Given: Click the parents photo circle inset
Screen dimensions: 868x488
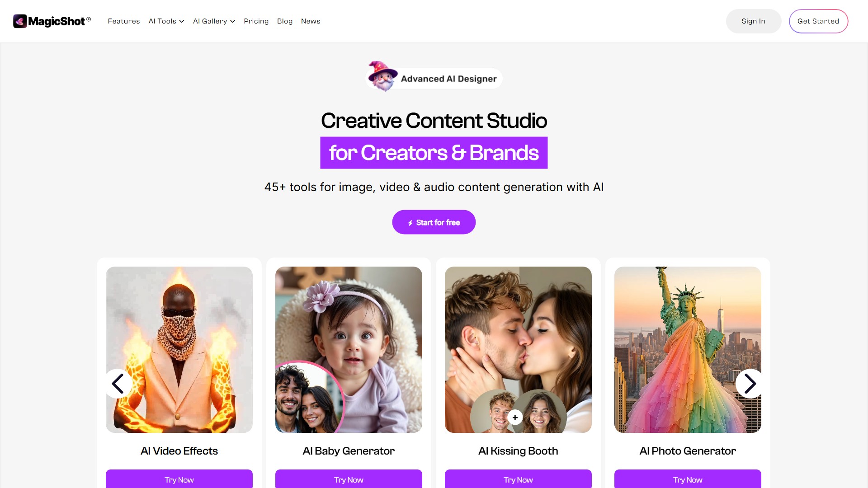Looking at the screenshot, I should 309,397.
